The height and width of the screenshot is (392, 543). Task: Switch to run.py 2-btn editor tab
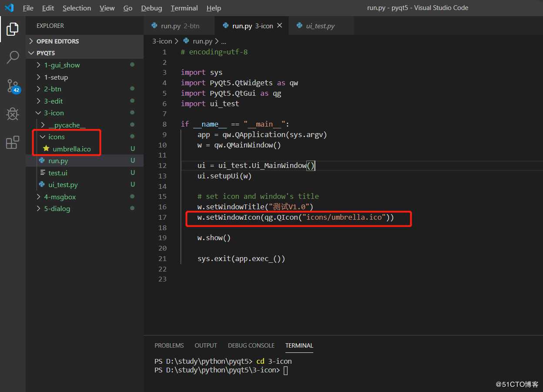179,26
